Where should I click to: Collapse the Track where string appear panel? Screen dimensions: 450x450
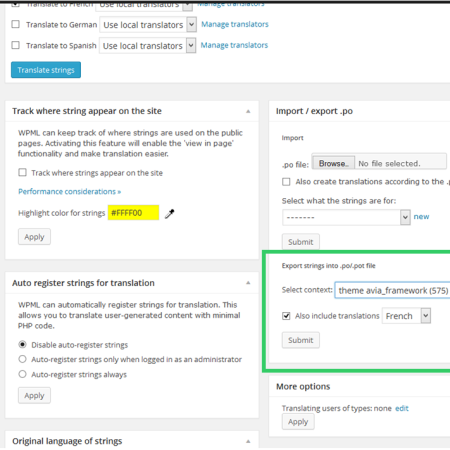pyautogui.click(x=248, y=111)
